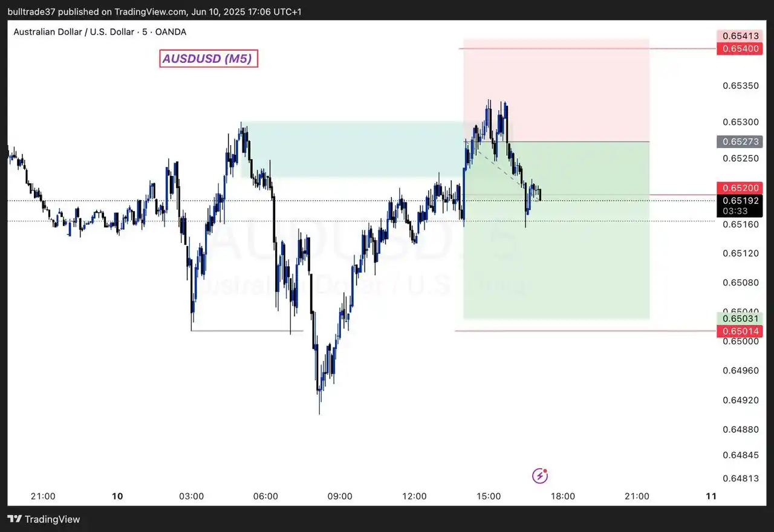The width and height of the screenshot is (774, 532).
Task: Click the current price 0.65192 label
Action: click(741, 201)
